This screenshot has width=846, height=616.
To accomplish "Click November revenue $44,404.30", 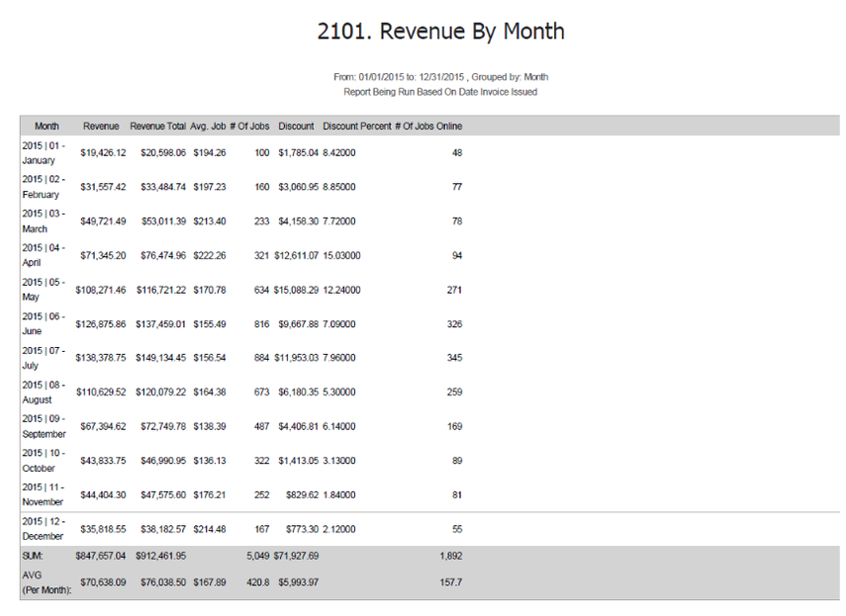I will [103, 495].
